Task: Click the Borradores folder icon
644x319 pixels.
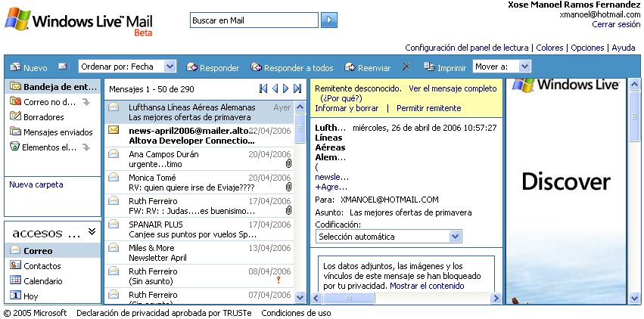Action: pyautogui.click(x=16, y=116)
